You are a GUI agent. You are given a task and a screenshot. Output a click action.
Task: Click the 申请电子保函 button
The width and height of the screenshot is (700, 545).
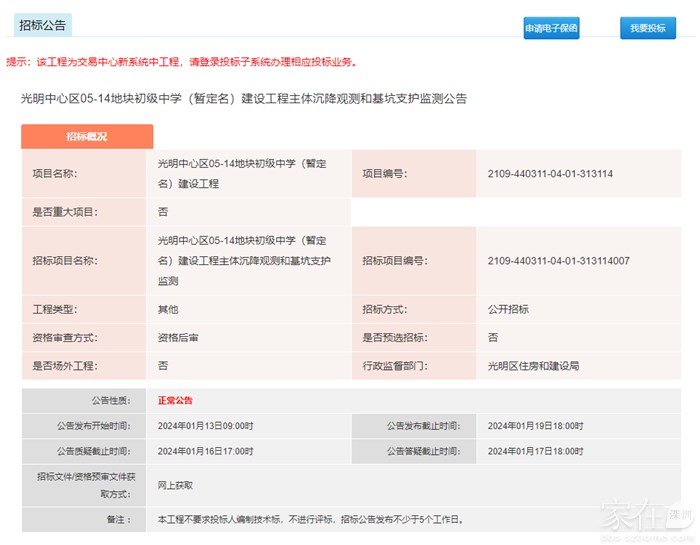tap(551, 28)
